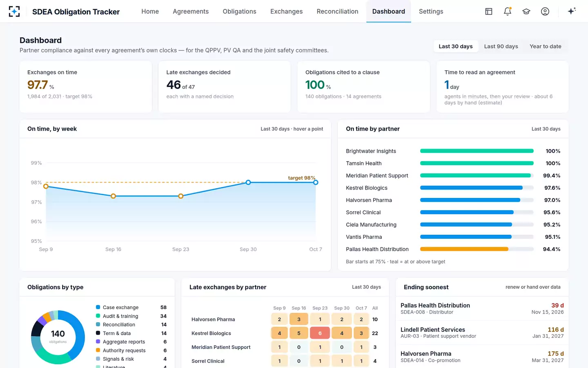
Task: Click the Sep 23 chart data point
Action: coord(180,196)
